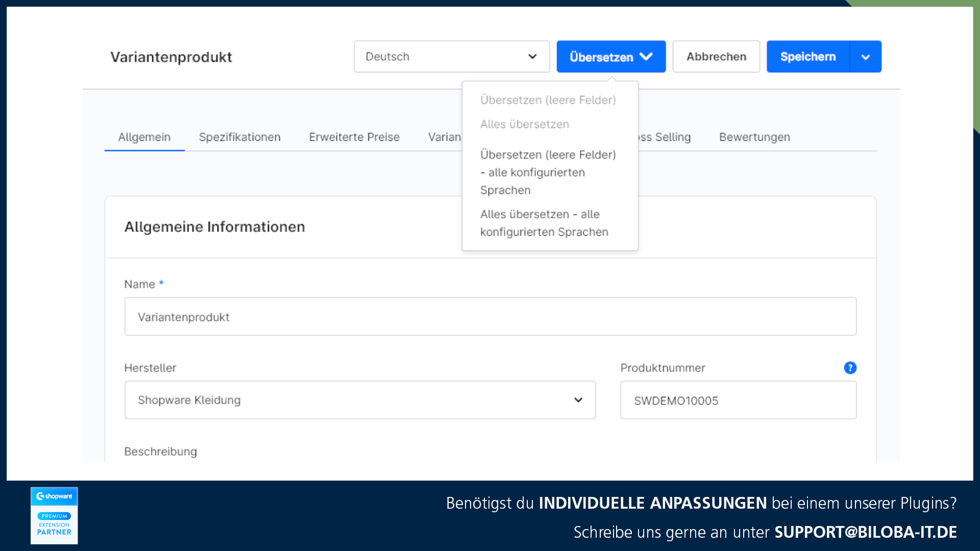Open the Bewertungen tab
The height and width of the screenshot is (551, 980).
click(x=754, y=137)
